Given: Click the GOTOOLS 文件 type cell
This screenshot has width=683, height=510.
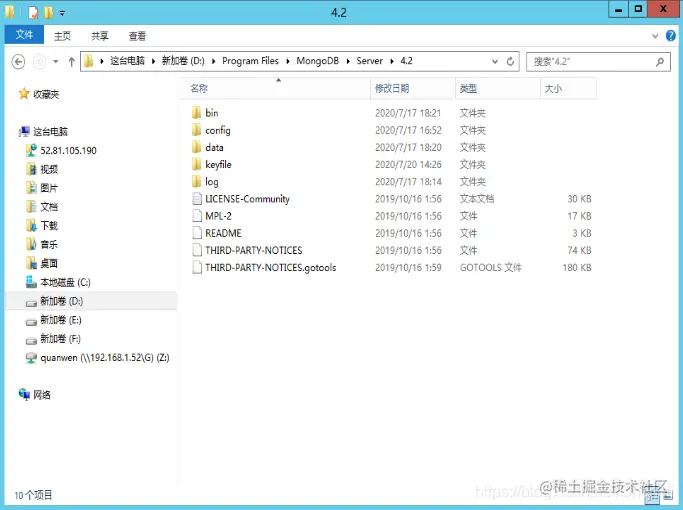Looking at the screenshot, I should pos(490,267).
